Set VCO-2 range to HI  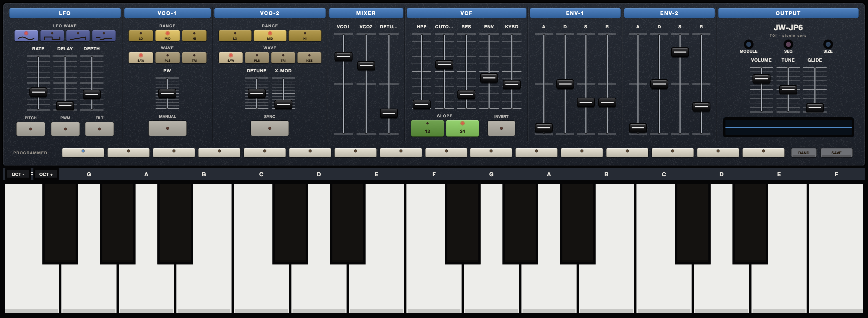[x=305, y=36]
